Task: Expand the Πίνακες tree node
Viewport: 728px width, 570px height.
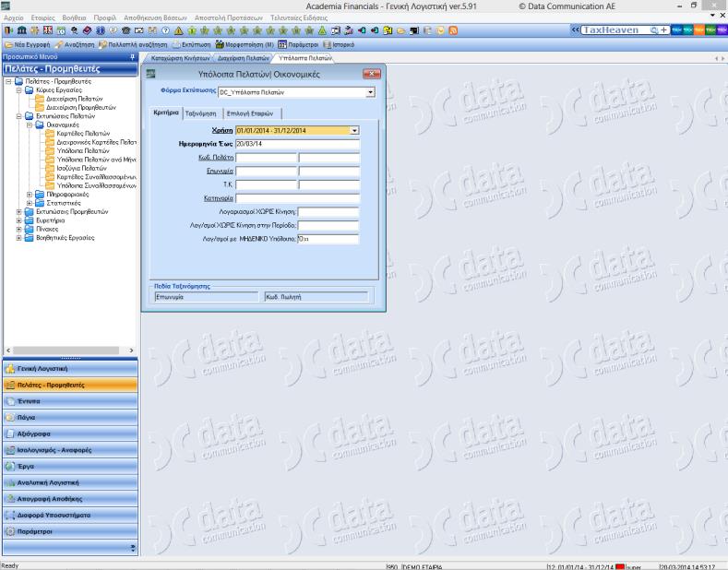Action: click(19, 229)
